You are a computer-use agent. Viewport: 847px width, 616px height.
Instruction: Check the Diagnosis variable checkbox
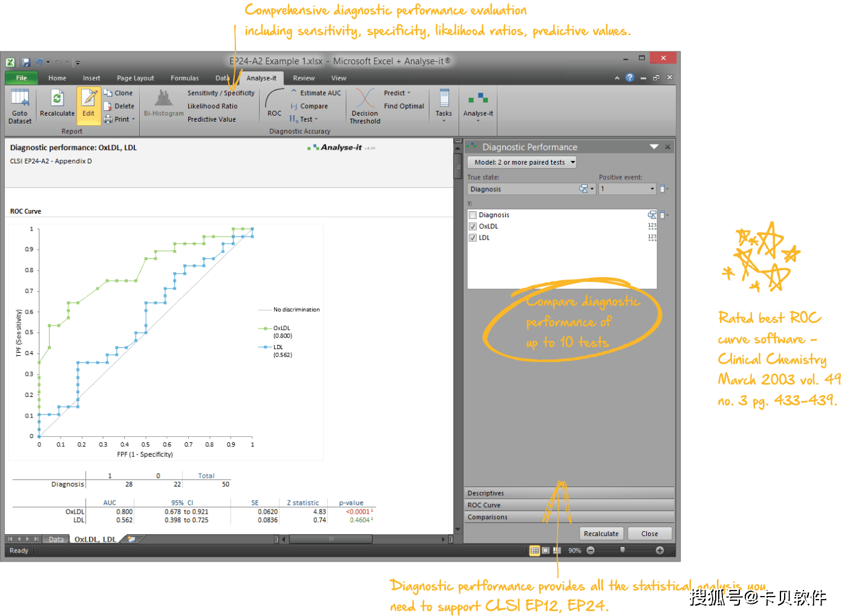click(x=473, y=215)
